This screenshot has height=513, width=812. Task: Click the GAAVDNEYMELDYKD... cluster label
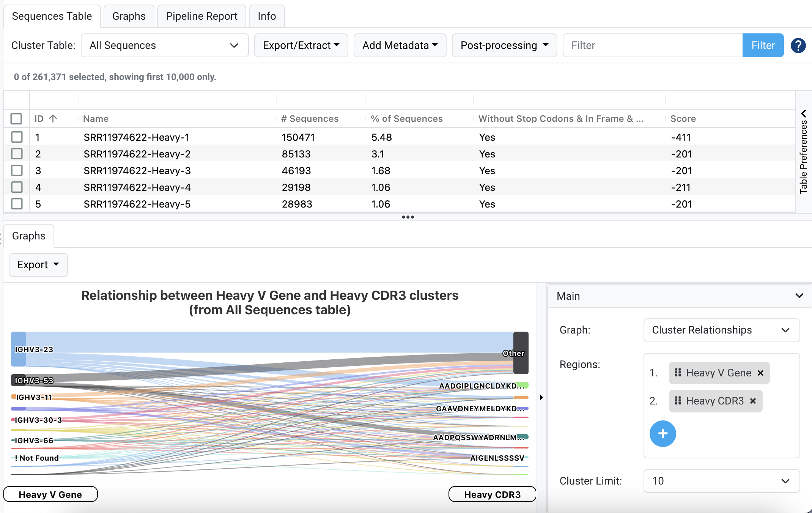pyautogui.click(x=480, y=409)
